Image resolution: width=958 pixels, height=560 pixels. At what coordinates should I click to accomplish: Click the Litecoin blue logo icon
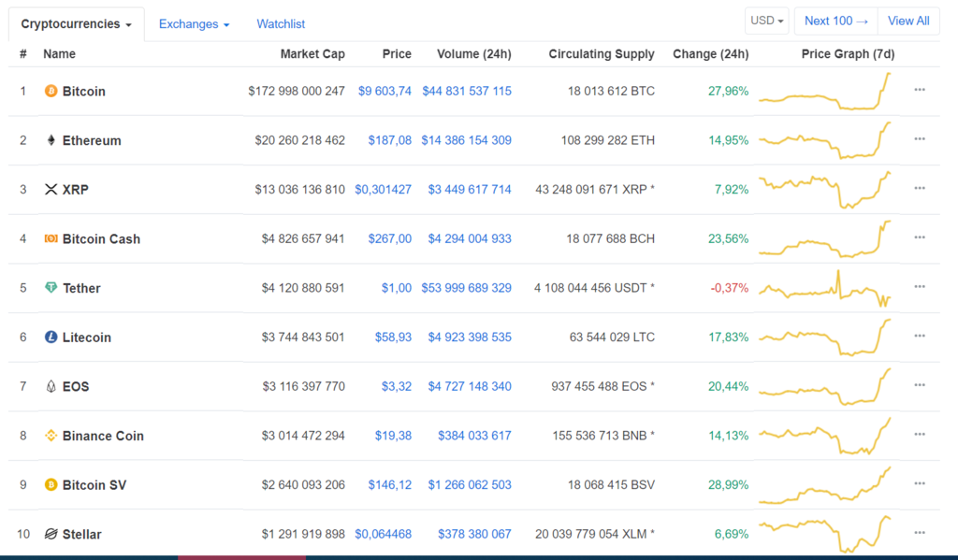51,337
